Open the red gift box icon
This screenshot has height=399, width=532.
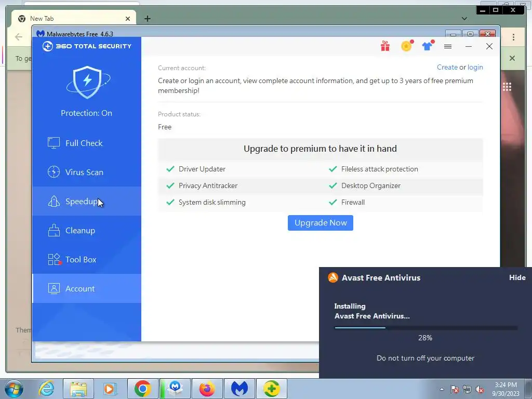pos(385,46)
